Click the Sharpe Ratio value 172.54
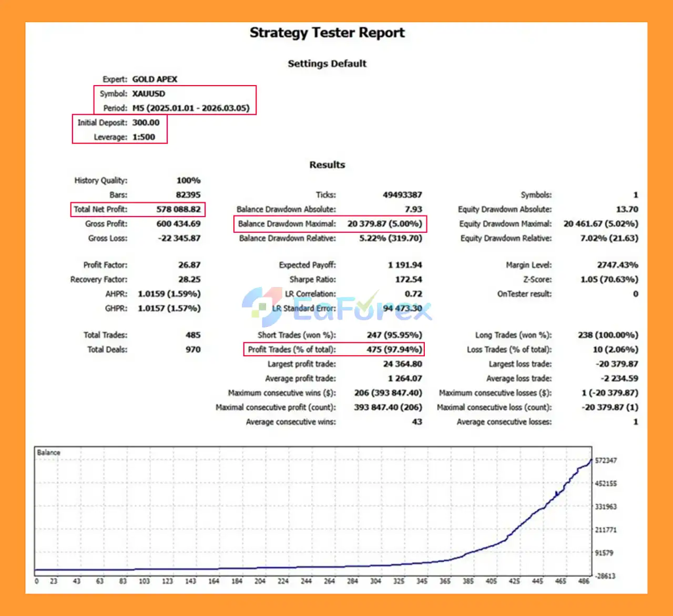The image size is (673, 616). pos(409,280)
